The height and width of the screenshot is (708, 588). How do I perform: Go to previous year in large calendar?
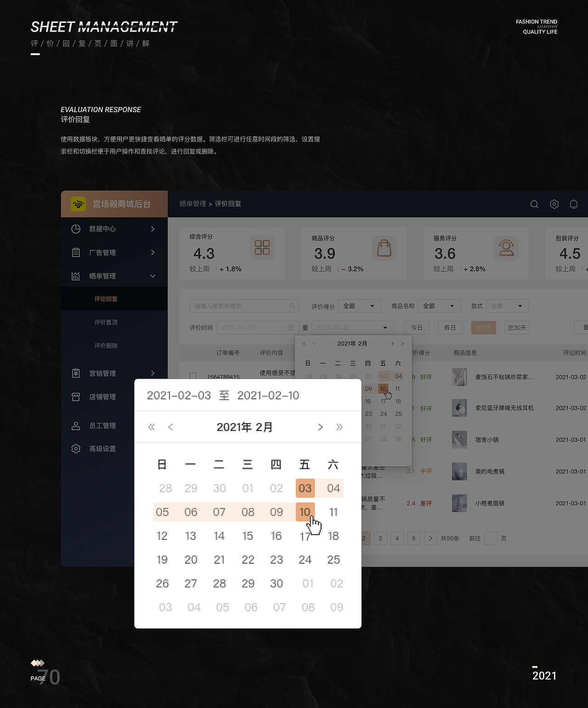point(152,427)
